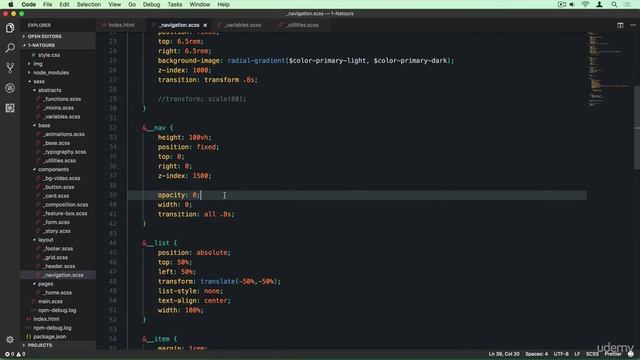Close the _navigation.scss tab

click(x=205, y=25)
